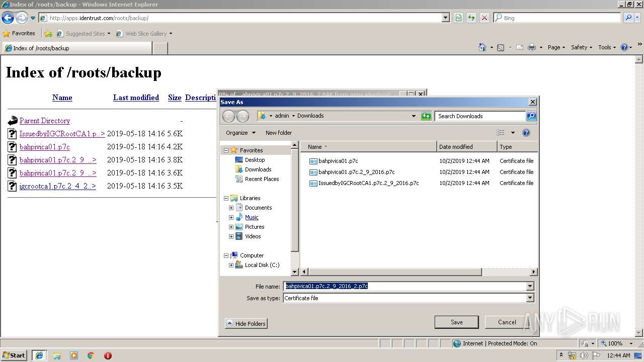Click the Compatibility View icon

[x=458, y=18]
